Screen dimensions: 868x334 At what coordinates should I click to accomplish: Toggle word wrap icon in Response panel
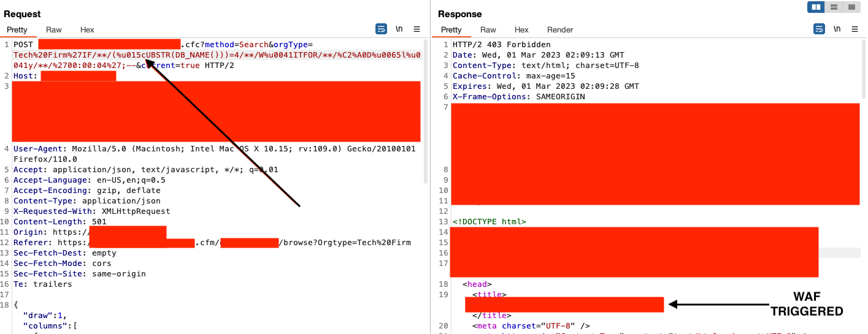[819, 29]
